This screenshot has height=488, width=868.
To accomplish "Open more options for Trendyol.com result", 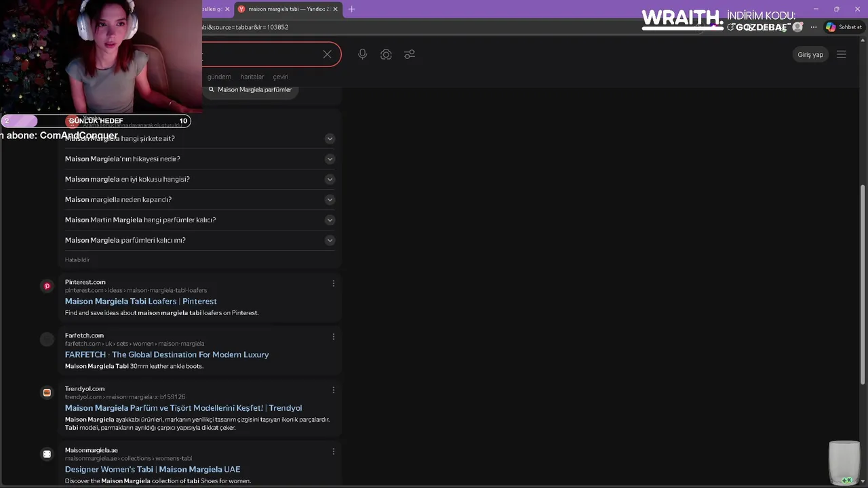I will coord(333,390).
